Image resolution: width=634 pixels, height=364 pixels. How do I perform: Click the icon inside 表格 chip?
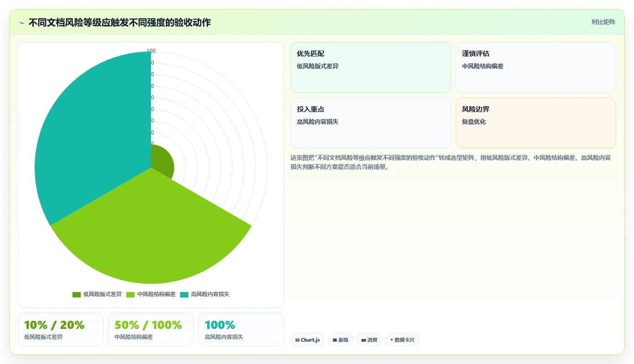point(335,340)
